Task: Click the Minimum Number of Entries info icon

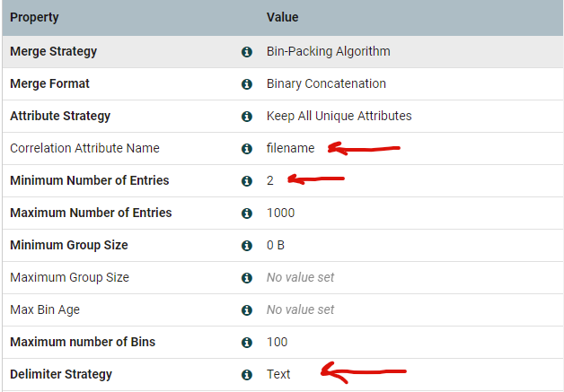Action: click(x=246, y=181)
